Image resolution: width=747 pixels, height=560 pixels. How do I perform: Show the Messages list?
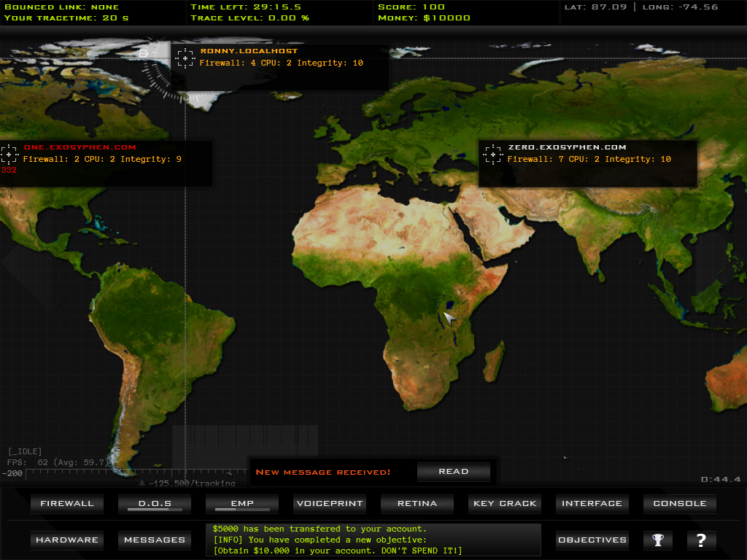pyautogui.click(x=155, y=540)
